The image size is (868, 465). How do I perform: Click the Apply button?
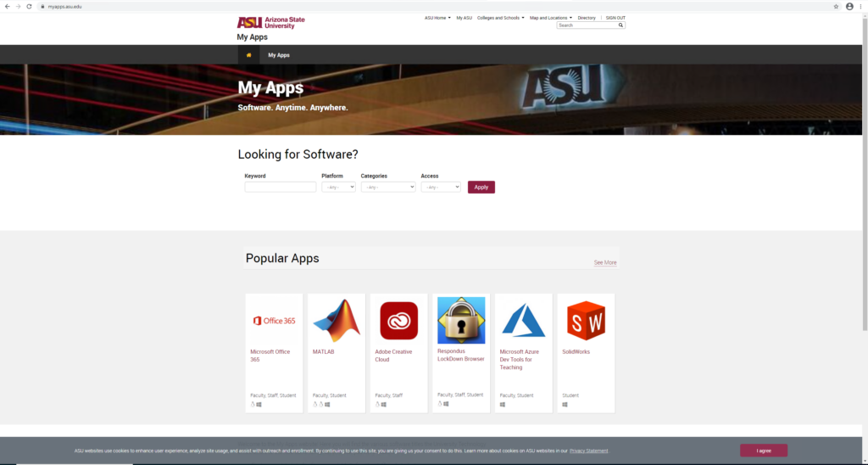(x=481, y=188)
